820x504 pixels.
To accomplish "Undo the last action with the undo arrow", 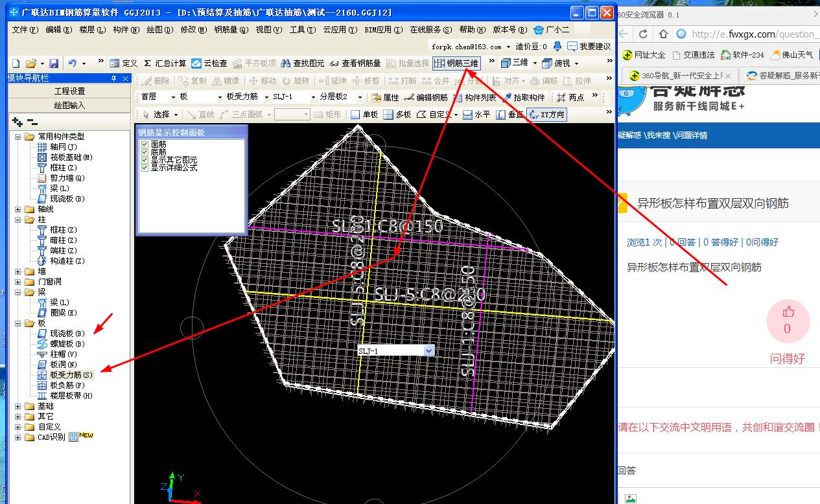I will pos(72,63).
